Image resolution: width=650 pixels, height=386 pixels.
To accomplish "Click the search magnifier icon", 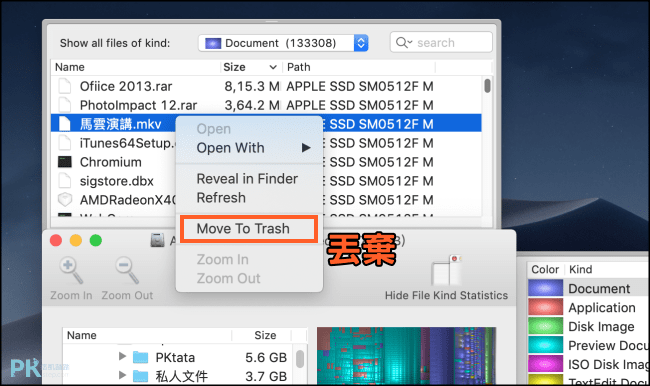I will [x=403, y=42].
